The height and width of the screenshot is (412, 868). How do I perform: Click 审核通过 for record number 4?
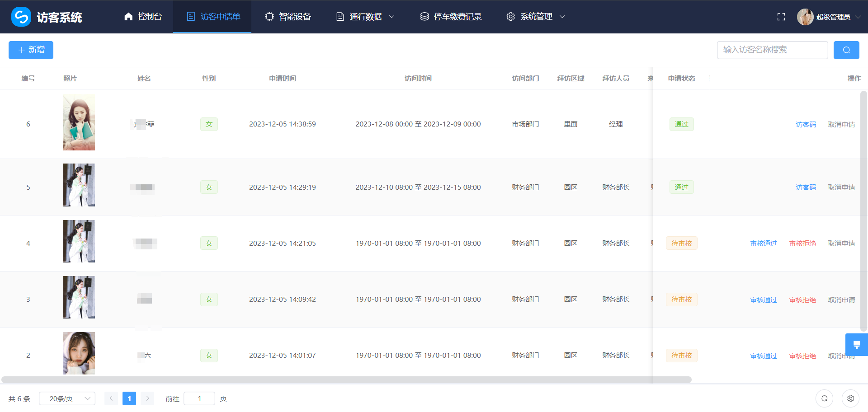click(764, 243)
